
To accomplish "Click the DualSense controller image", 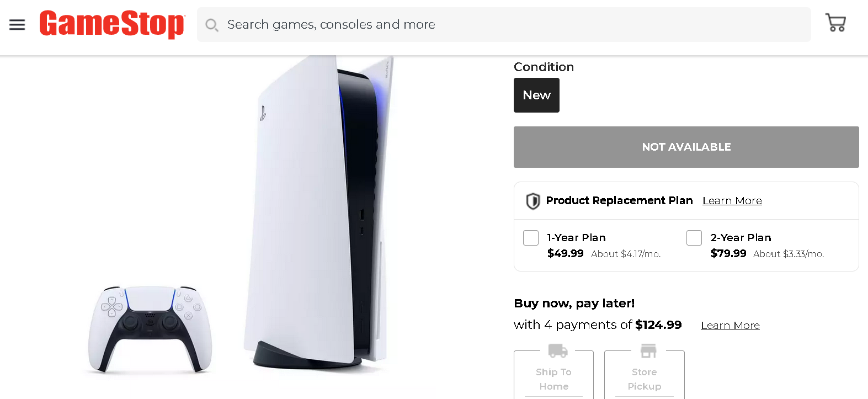I will coord(150,328).
